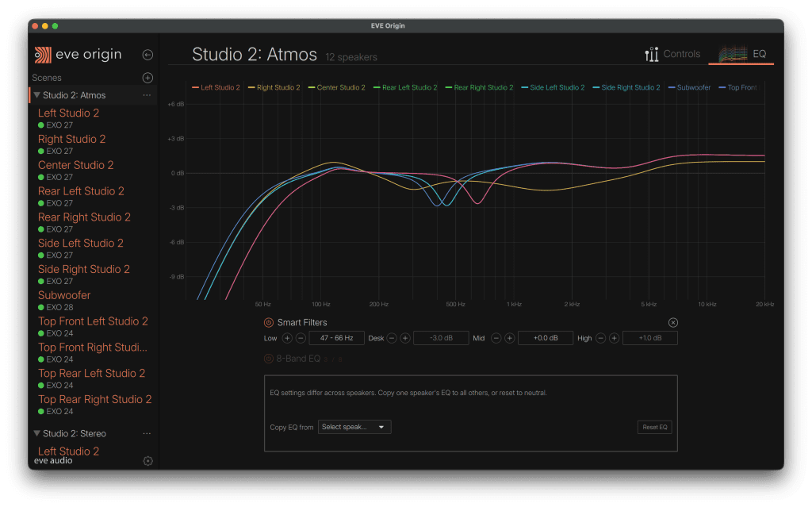Increase the Mid filter with plus
The image size is (812, 507).
pyautogui.click(x=510, y=338)
